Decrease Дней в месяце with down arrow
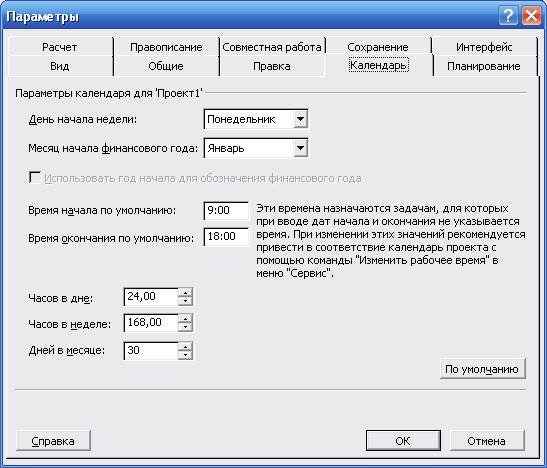This screenshot has width=547, height=468. coord(185,355)
